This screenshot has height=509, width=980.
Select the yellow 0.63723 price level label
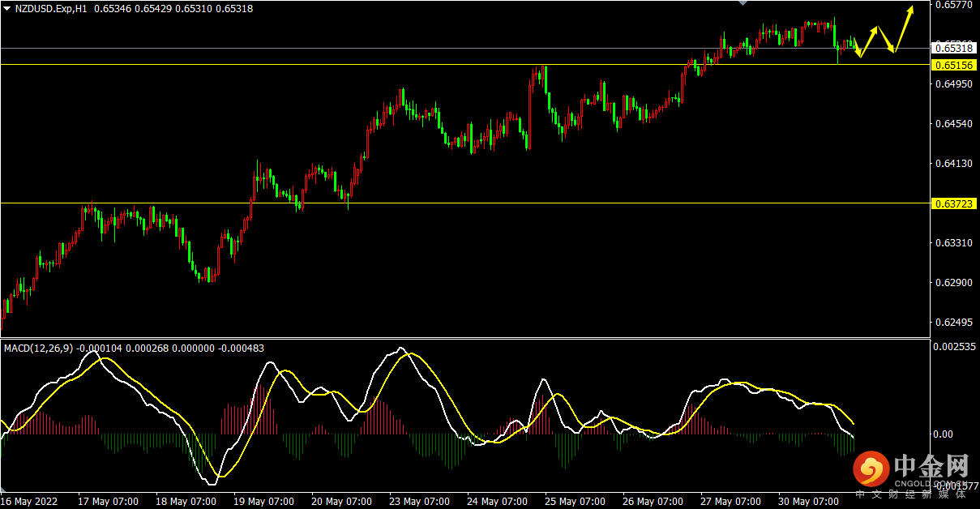(953, 203)
